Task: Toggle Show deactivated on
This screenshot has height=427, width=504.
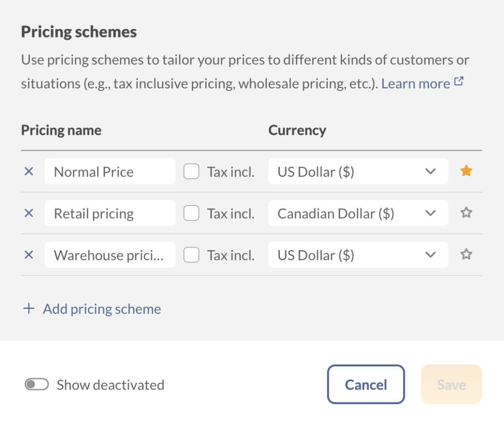Action: point(35,384)
